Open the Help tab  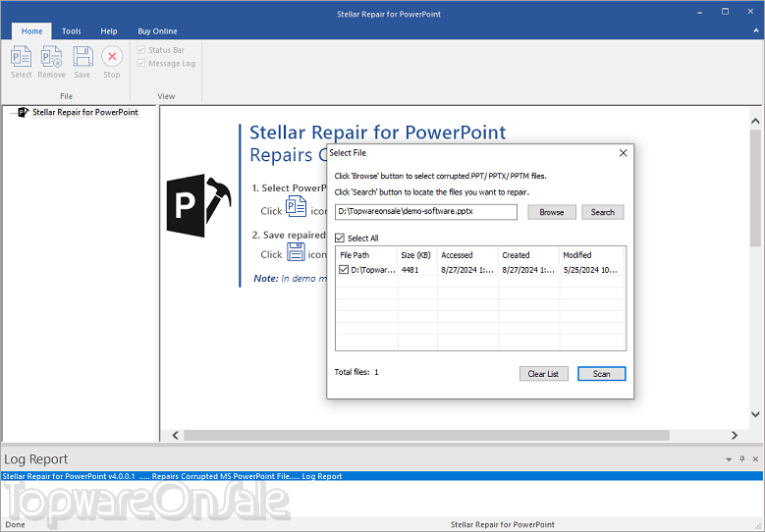109,30
